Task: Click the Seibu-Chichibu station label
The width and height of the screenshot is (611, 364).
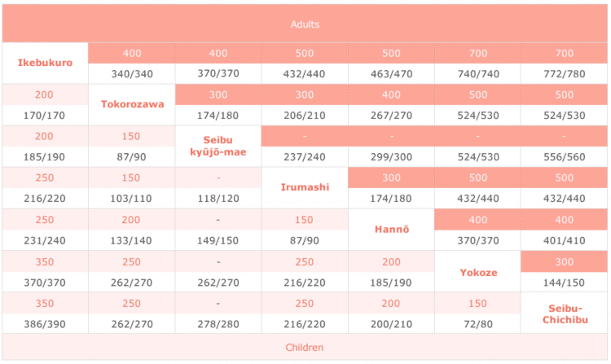Action: 565,314
